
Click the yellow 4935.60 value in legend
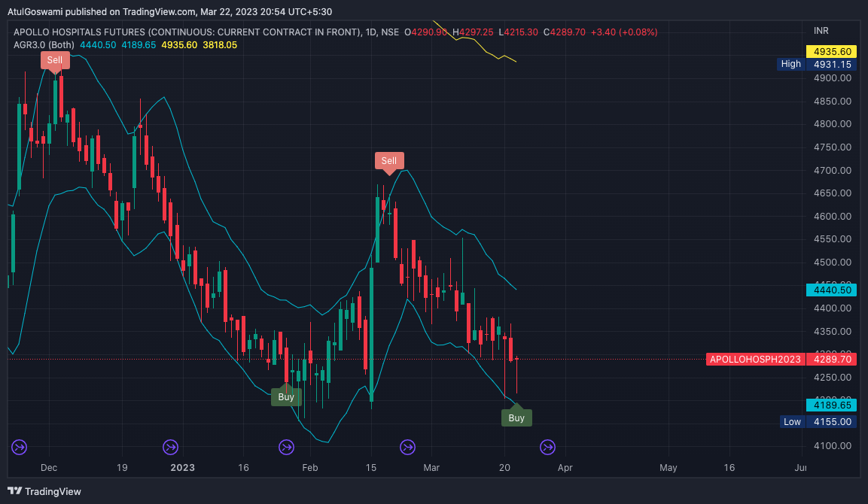pyautogui.click(x=179, y=45)
